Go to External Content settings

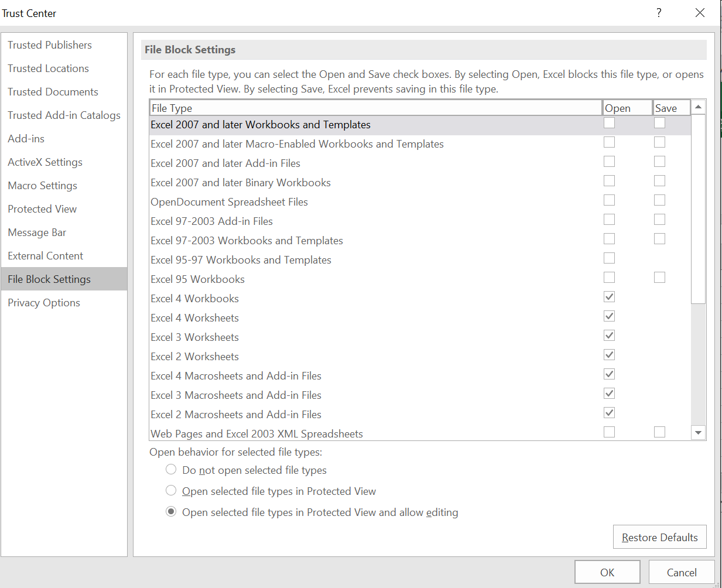click(64, 256)
